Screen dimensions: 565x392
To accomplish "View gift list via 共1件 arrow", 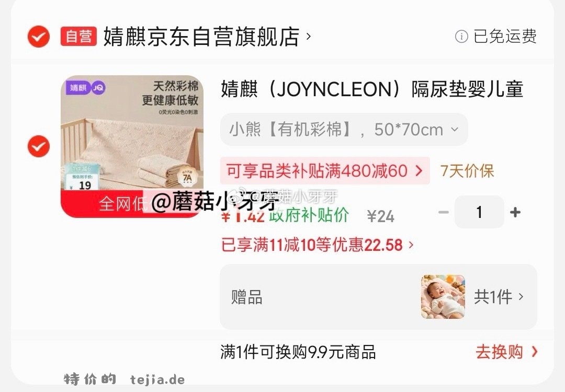I will point(499,297).
